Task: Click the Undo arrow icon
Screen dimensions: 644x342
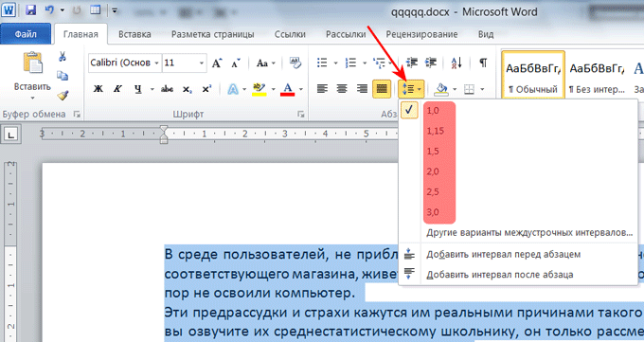Action: coord(49,9)
